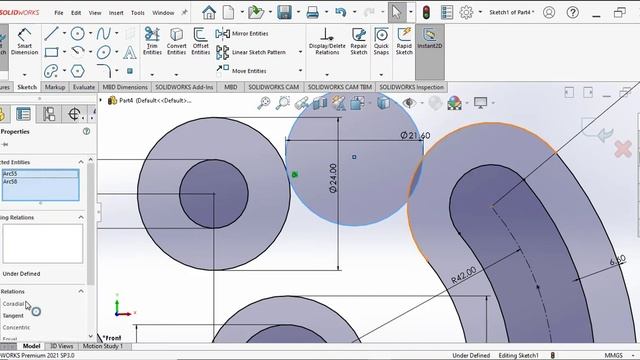
Task: Click the Select cursor tool
Action: [x=396, y=12]
